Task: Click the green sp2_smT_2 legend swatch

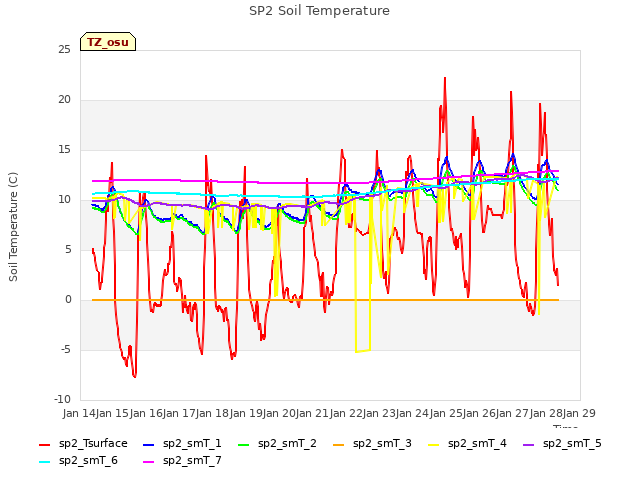Action: pyautogui.click(x=243, y=444)
